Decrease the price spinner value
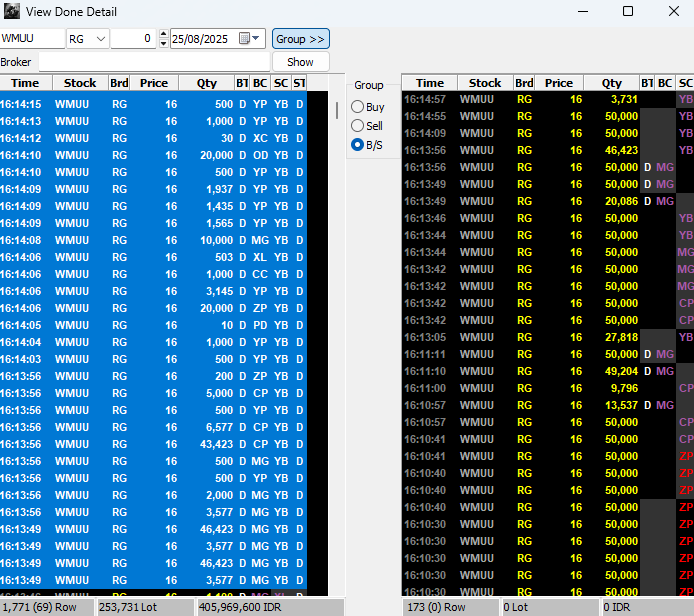This screenshot has width=694, height=616. coord(164,43)
